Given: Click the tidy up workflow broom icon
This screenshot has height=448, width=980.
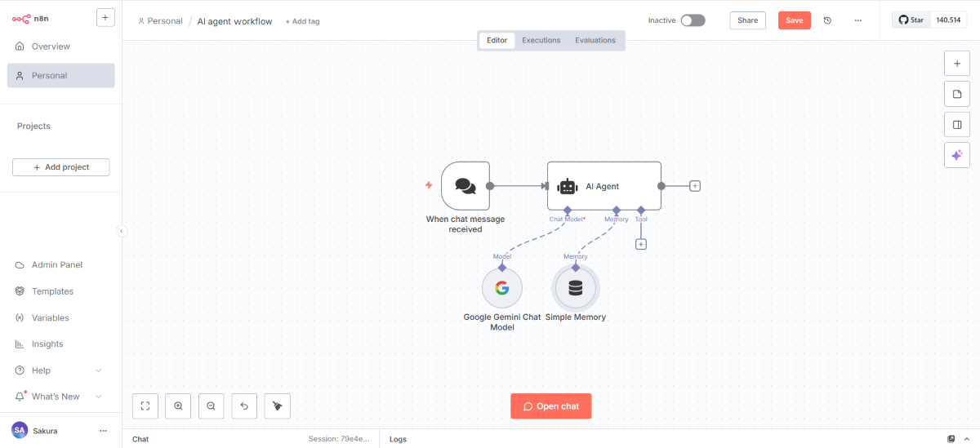Looking at the screenshot, I should point(278,406).
